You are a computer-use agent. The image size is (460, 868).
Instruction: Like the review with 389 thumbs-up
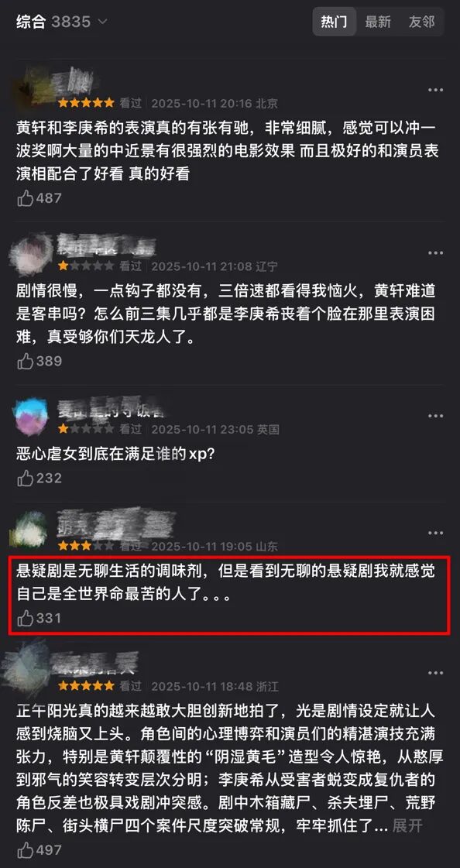point(39,362)
